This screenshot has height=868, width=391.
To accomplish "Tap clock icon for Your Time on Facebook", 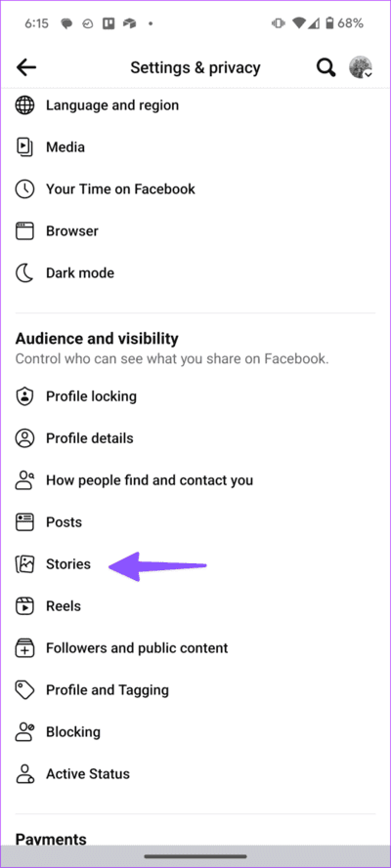I will [x=24, y=189].
